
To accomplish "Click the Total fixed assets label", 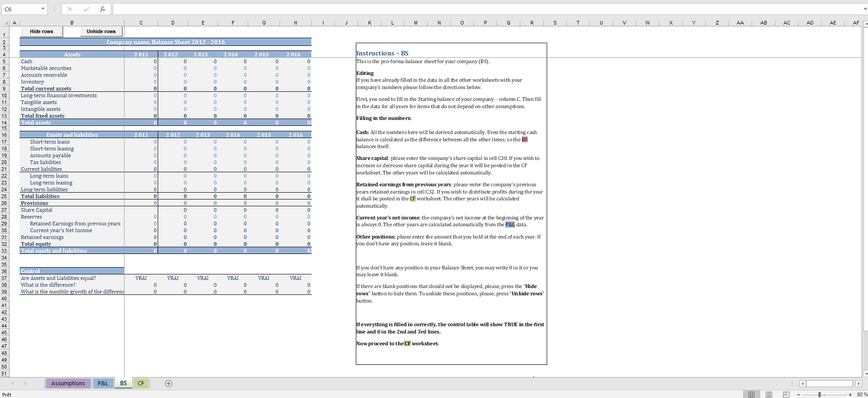I will click(43, 116).
